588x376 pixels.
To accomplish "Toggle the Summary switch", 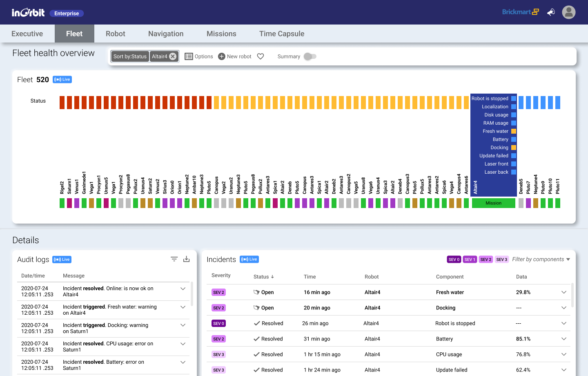I will coord(310,56).
